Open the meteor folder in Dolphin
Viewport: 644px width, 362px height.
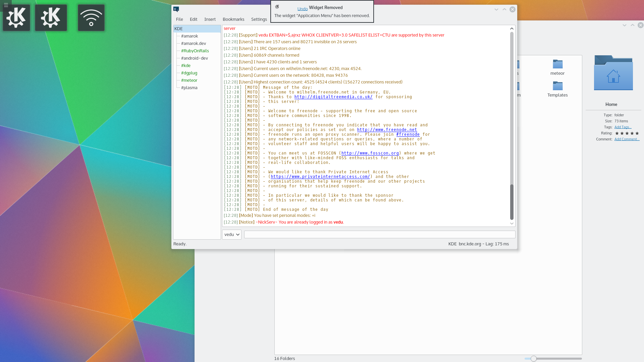coord(557,67)
